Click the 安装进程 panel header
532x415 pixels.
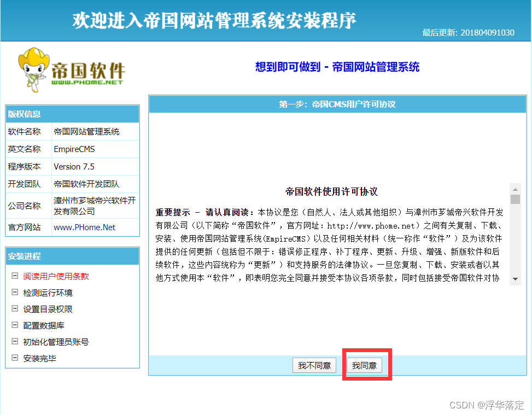(x=72, y=256)
